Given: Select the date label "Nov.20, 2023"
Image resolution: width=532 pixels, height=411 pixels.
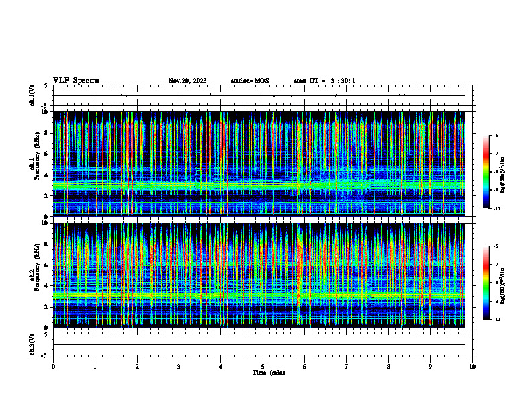Looking at the screenshot, I should click(x=187, y=81).
